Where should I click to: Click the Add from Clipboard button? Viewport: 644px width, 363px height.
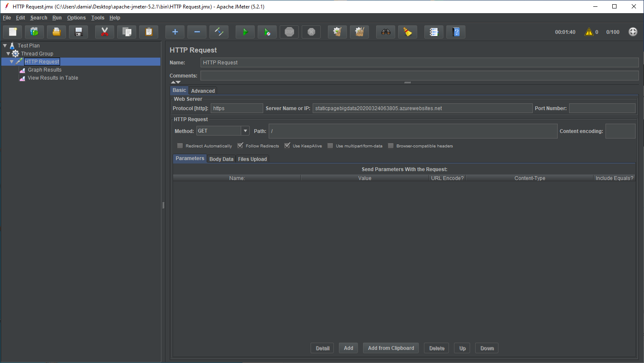pos(391,348)
